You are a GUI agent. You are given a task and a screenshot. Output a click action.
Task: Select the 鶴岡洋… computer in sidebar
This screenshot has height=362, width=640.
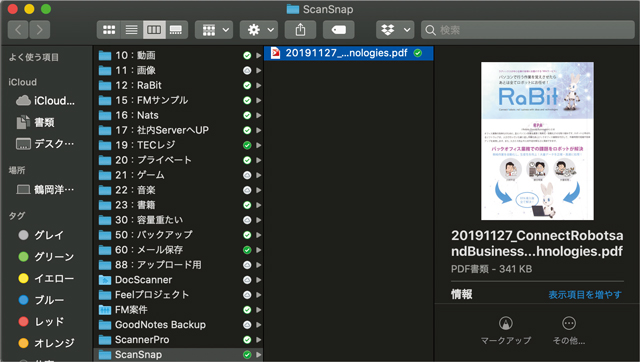tap(46, 190)
